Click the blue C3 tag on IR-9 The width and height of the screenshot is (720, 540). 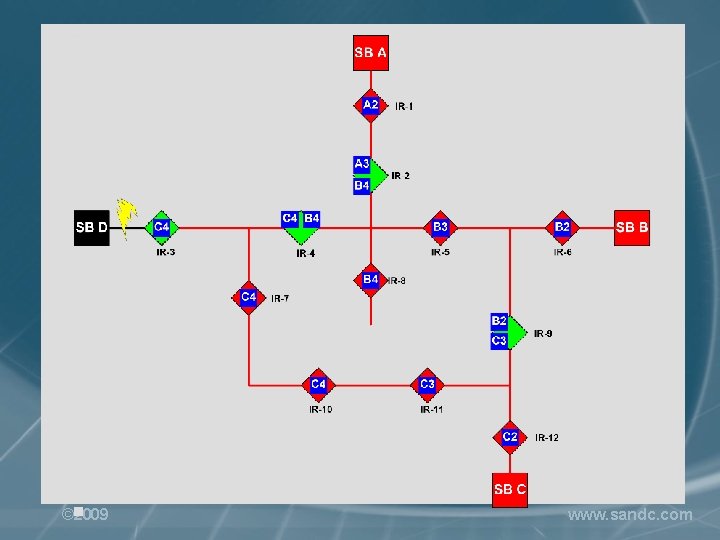pos(499,341)
